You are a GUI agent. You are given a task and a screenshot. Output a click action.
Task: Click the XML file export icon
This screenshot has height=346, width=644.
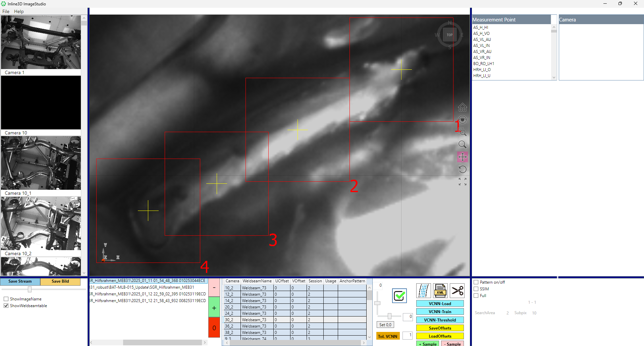point(440,291)
